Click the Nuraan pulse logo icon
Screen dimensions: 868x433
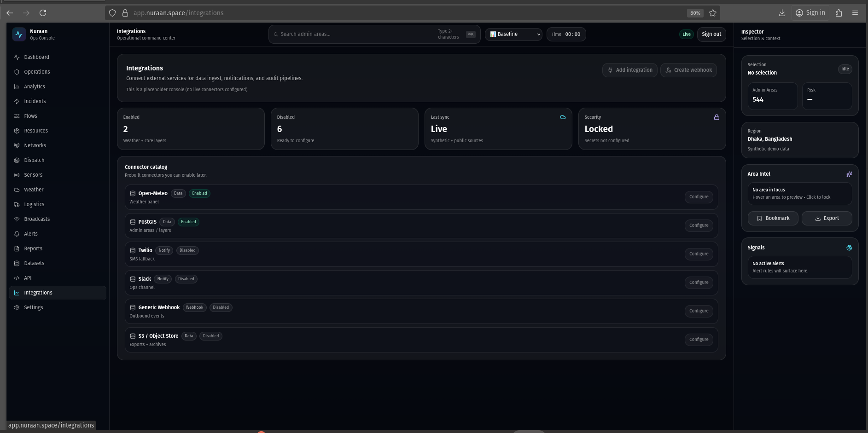[x=19, y=35]
